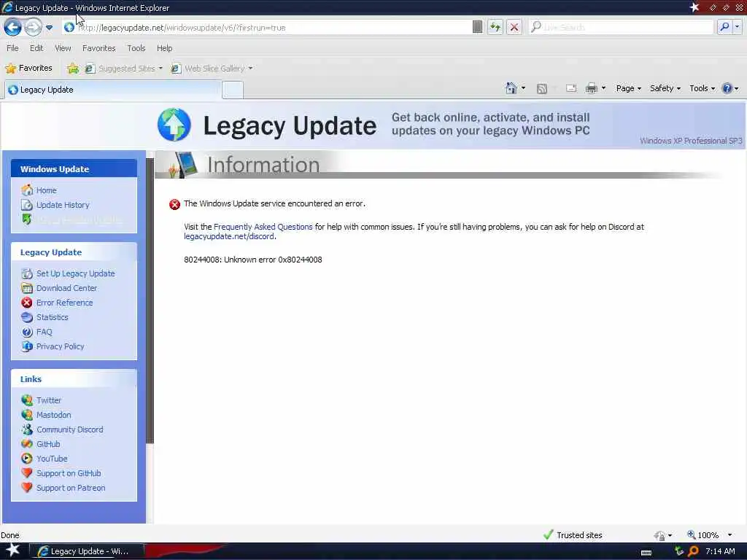Click the legacyupdate.net/discord link

coord(229,236)
